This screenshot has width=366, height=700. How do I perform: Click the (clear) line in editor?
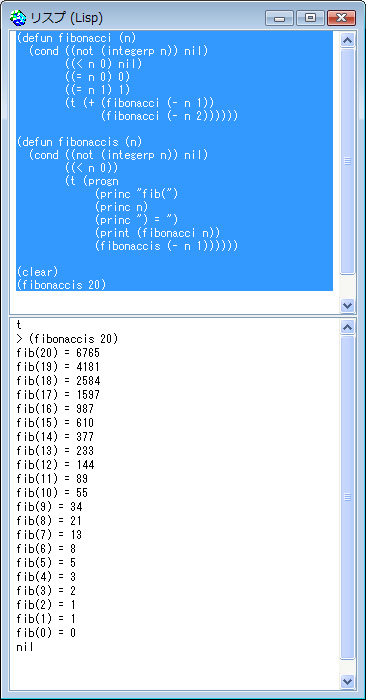point(37,271)
